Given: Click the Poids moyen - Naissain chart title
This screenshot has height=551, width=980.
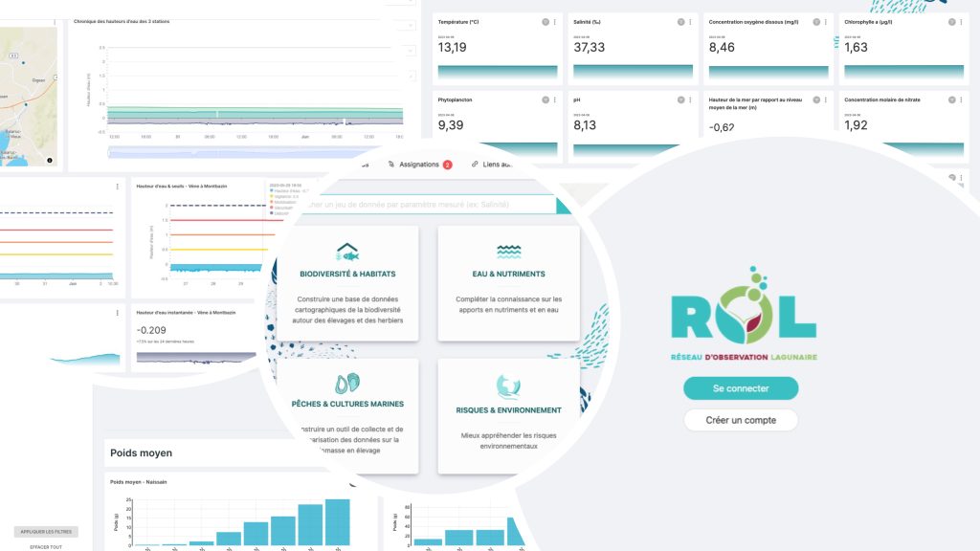Looking at the screenshot, I should click(x=138, y=482).
